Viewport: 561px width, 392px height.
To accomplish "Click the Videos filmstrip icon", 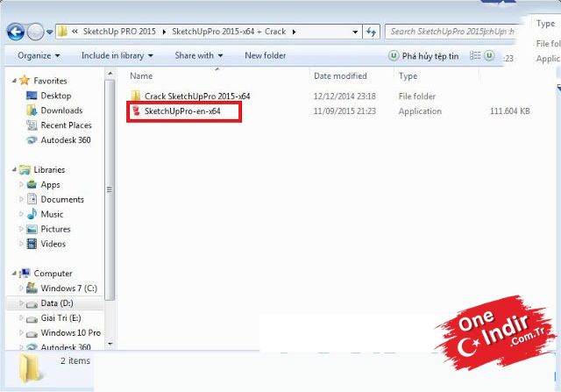I will pyautogui.click(x=32, y=244).
